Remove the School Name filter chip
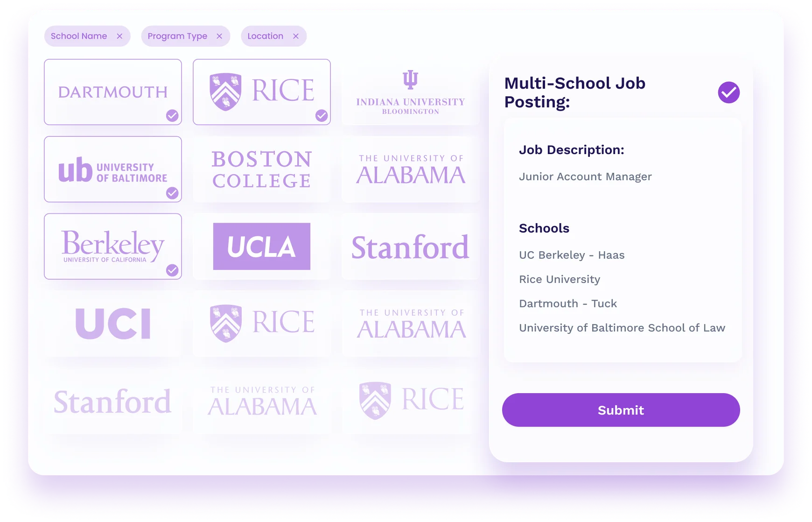The image size is (812, 522). [x=119, y=36]
